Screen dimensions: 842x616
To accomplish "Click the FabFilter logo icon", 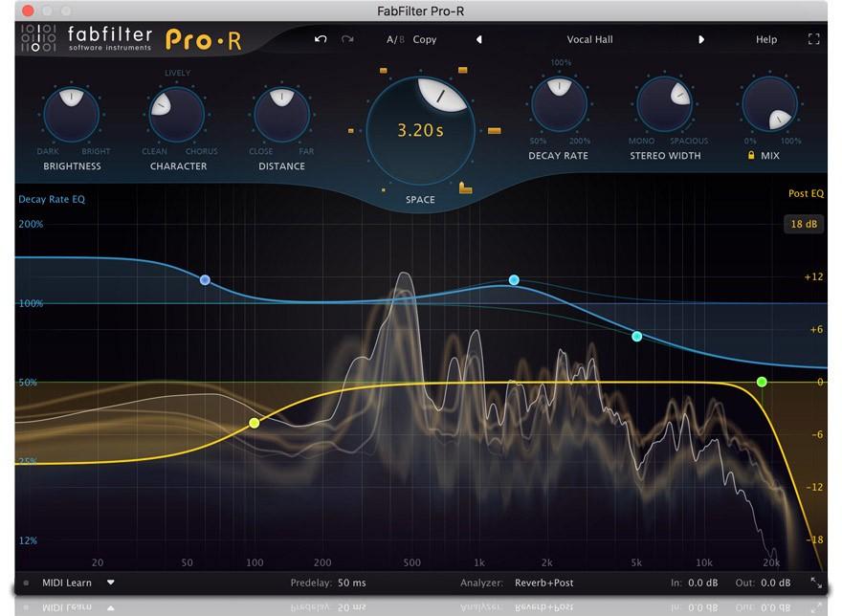I will click(x=37, y=38).
